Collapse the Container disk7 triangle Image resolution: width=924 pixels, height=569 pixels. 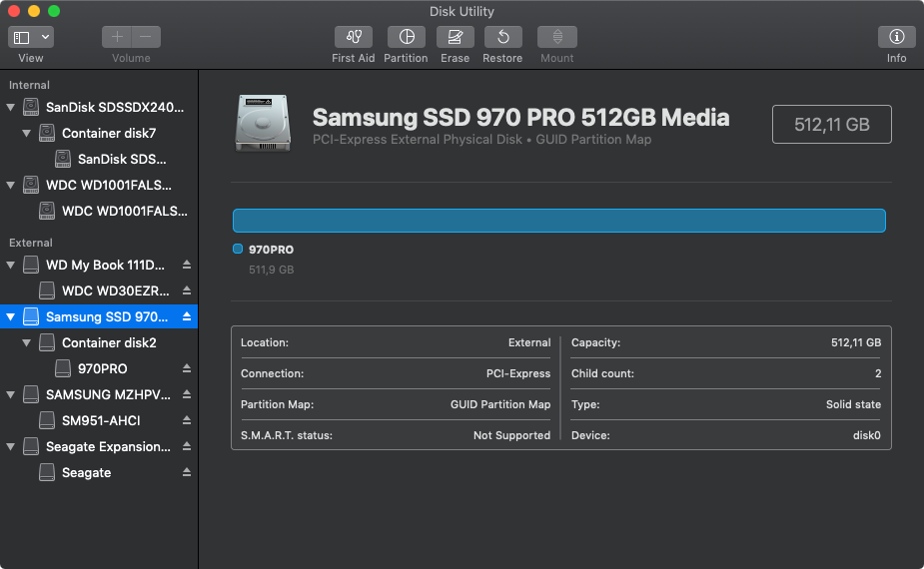pyautogui.click(x=27, y=133)
